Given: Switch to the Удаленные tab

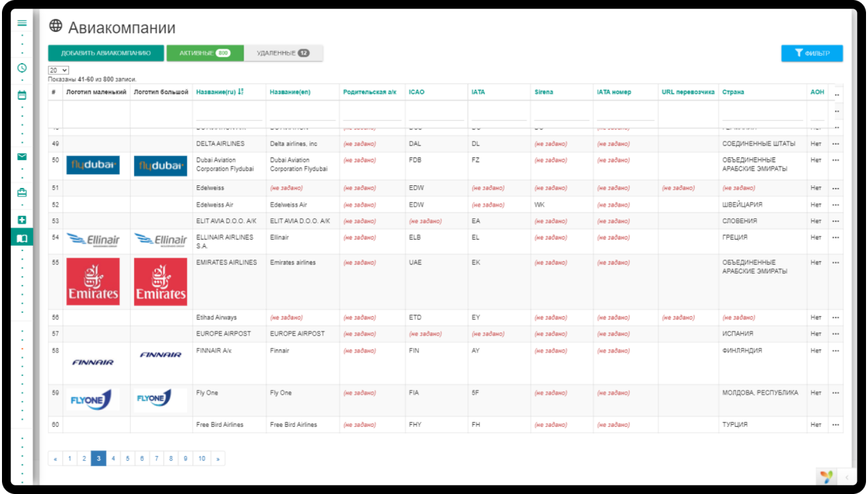Looking at the screenshot, I should click(x=283, y=53).
